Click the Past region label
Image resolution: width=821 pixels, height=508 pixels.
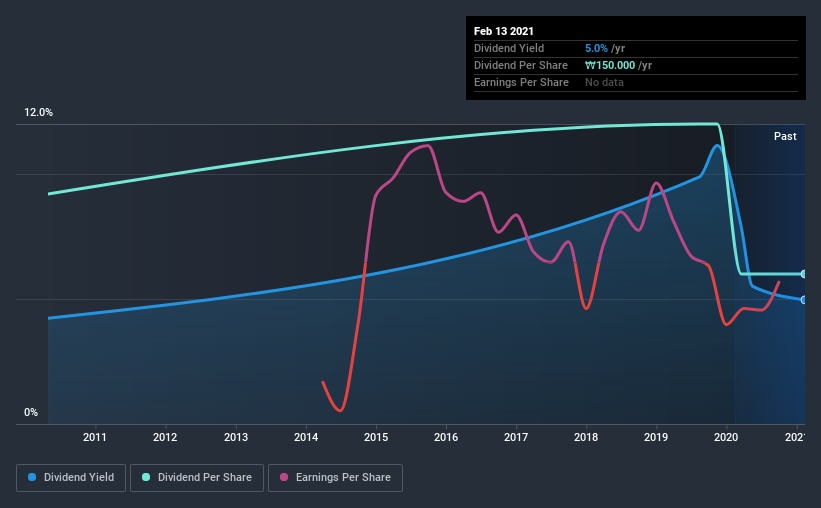tap(785, 136)
